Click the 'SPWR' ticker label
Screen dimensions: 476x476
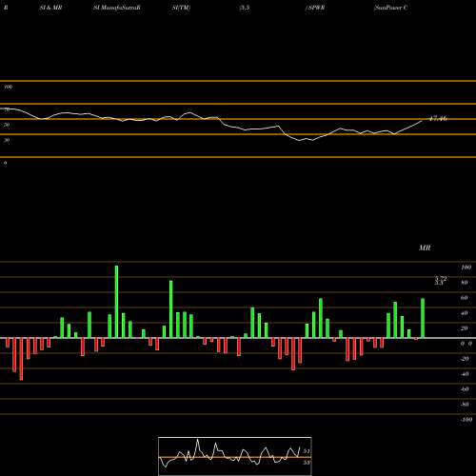(315, 8)
